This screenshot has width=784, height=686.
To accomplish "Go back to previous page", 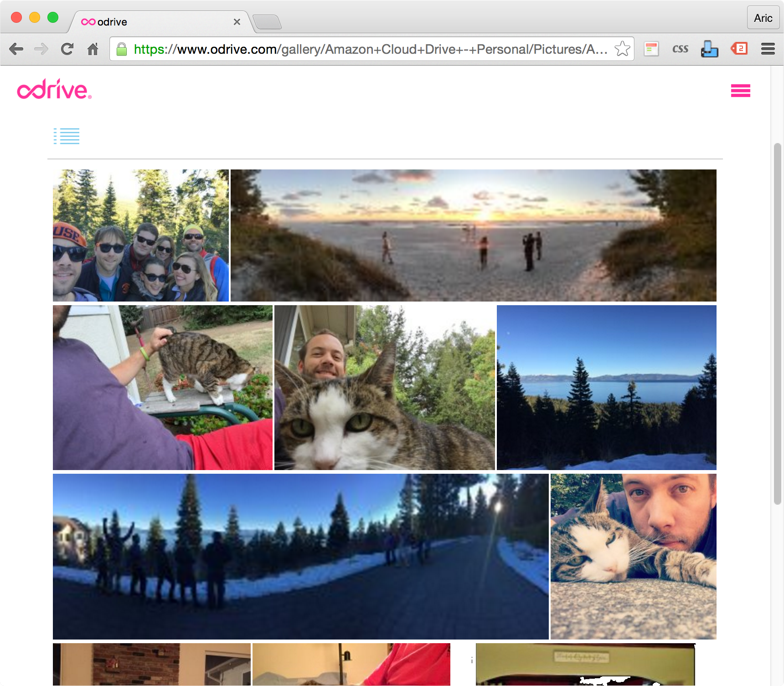I will [x=16, y=49].
